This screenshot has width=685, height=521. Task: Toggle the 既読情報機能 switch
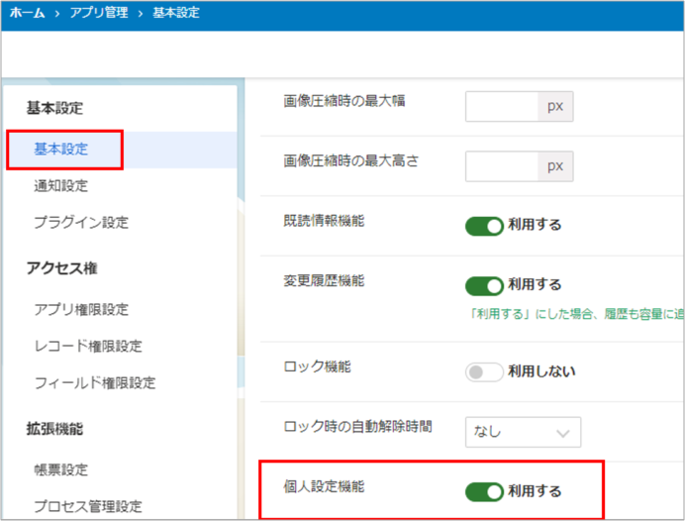(484, 225)
